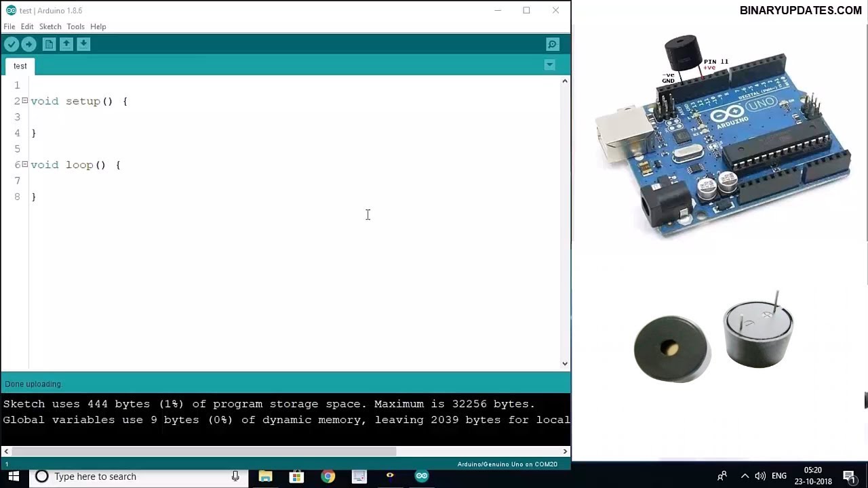Open Google Chrome from the taskbar
Screen dimensions: 868x488
pos(328,476)
